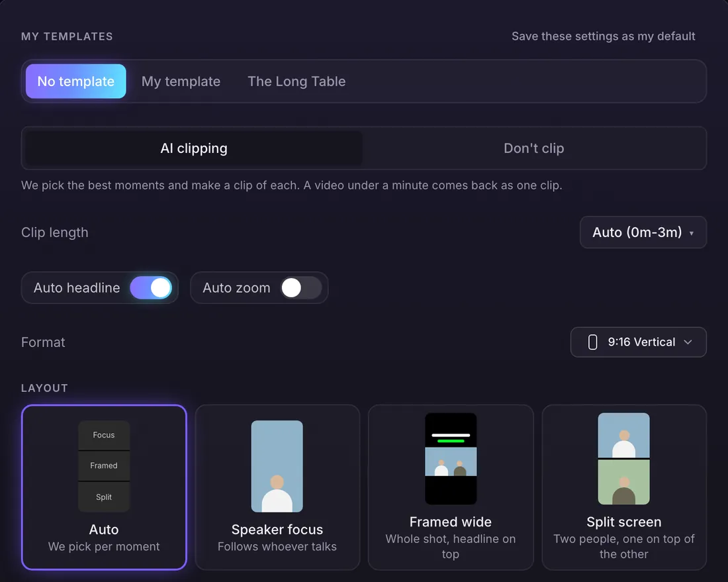This screenshot has width=728, height=582.
Task: Open the 9:16 Vertical format dropdown
Action: coord(639,342)
